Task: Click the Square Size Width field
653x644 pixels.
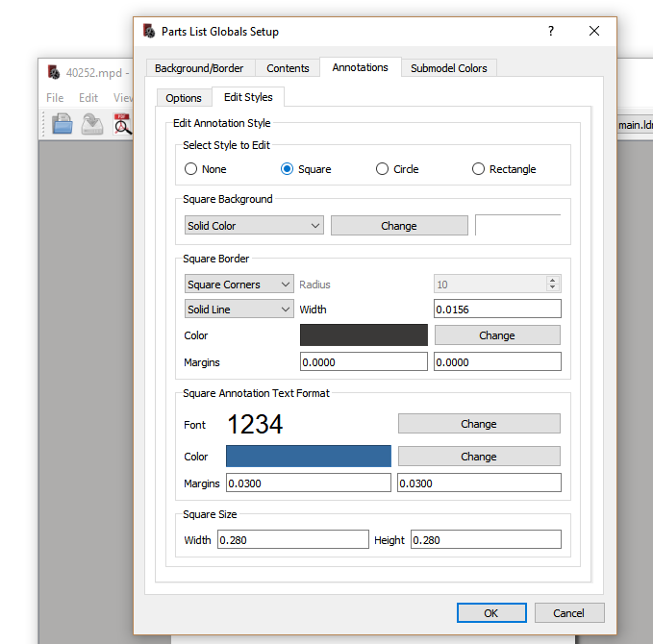Action: [292, 539]
